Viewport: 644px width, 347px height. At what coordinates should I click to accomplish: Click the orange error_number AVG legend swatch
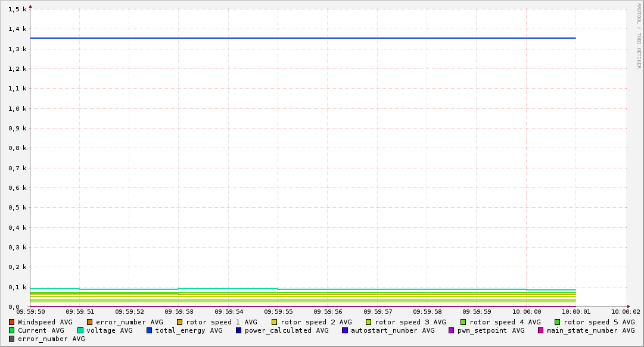click(x=90, y=322)
